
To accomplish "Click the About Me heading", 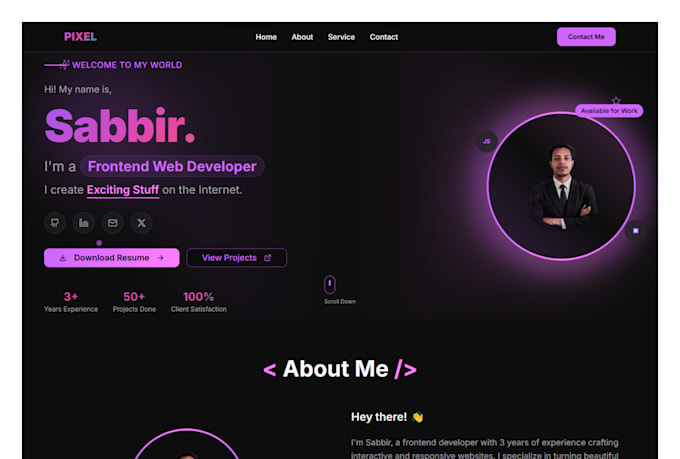I will [x=340, y=369].
